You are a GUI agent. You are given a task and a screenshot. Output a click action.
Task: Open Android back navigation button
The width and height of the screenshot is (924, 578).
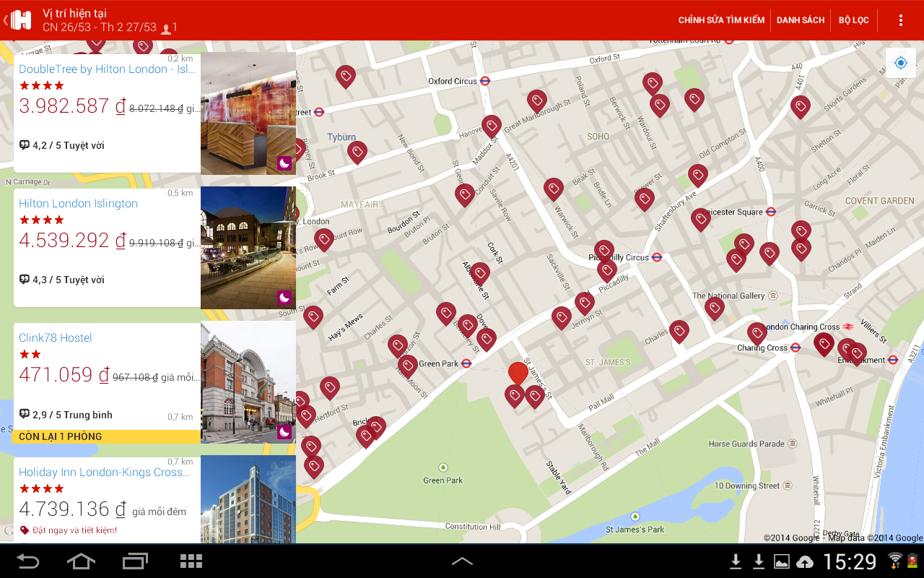coord(28,561)
